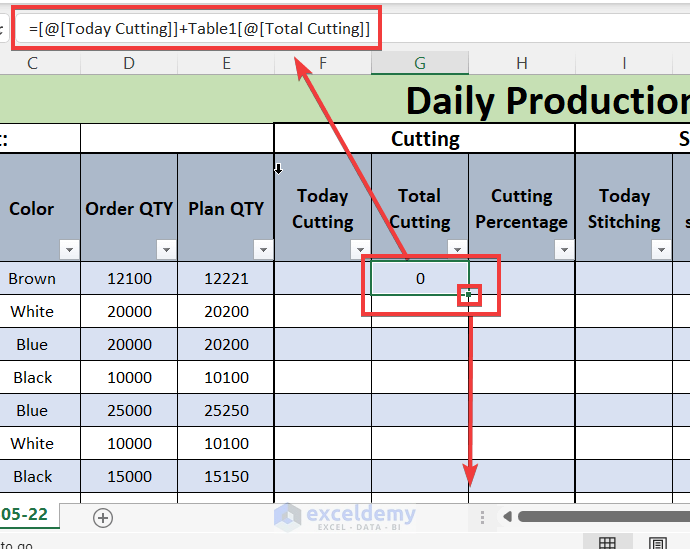Select column D header
Screen dimensions: 690x549
[129, 63]
